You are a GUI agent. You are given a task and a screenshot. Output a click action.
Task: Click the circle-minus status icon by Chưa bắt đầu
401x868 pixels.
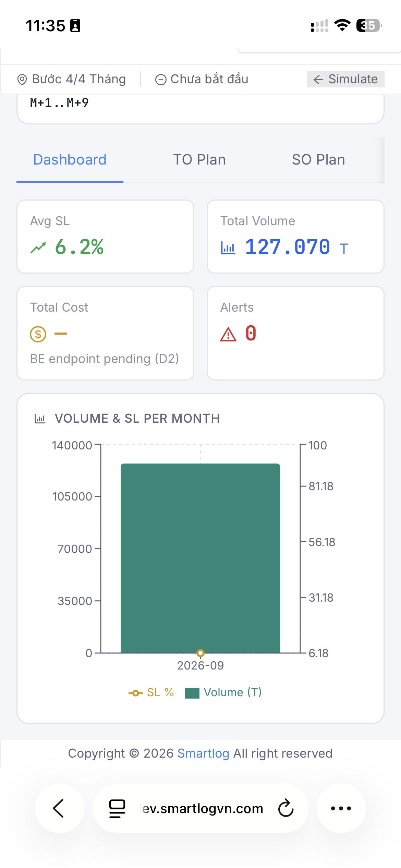[161, 80]
